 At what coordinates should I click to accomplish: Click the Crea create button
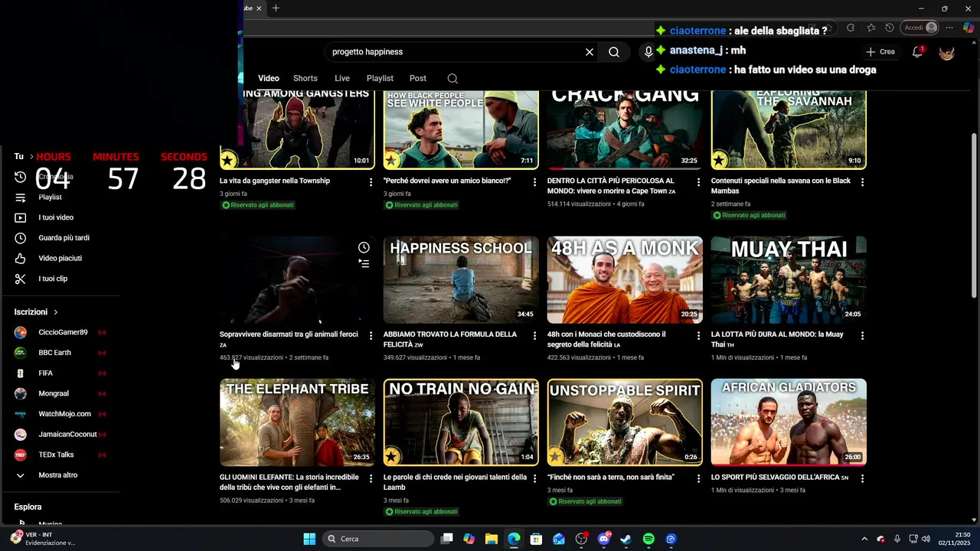(x=880, y=52)
